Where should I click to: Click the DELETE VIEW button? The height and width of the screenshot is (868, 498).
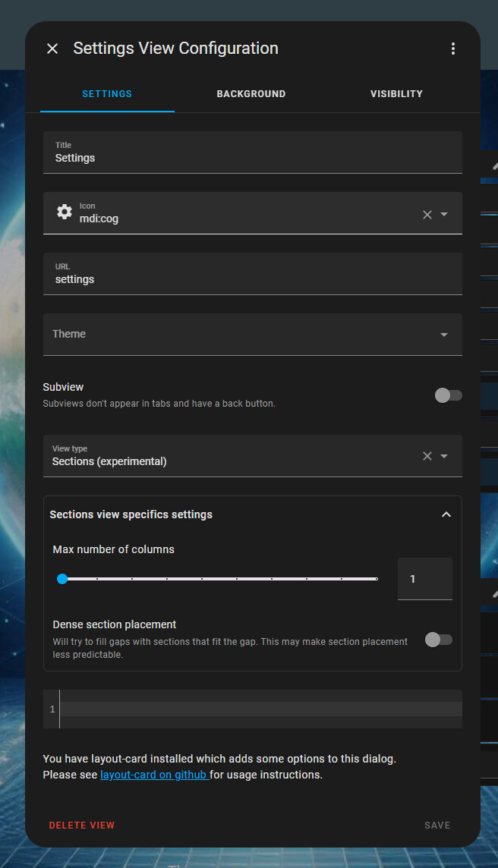[x=82, y=825]
